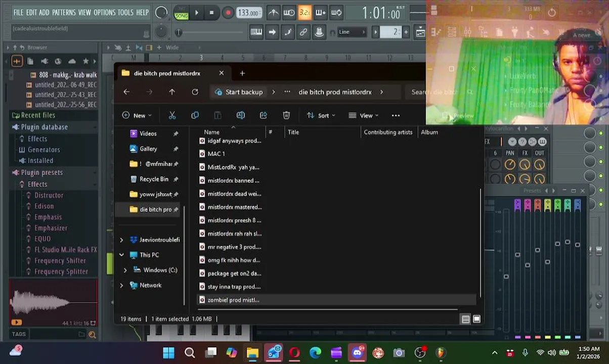The width and height of the screenshot is (609, 364).
Task: Click the right arrow step editing icon
Action: (x=272, y=32)
